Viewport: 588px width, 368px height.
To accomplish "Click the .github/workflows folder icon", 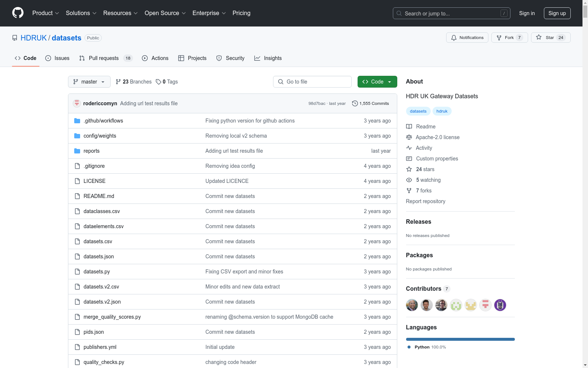I will (x=77, y=121).
